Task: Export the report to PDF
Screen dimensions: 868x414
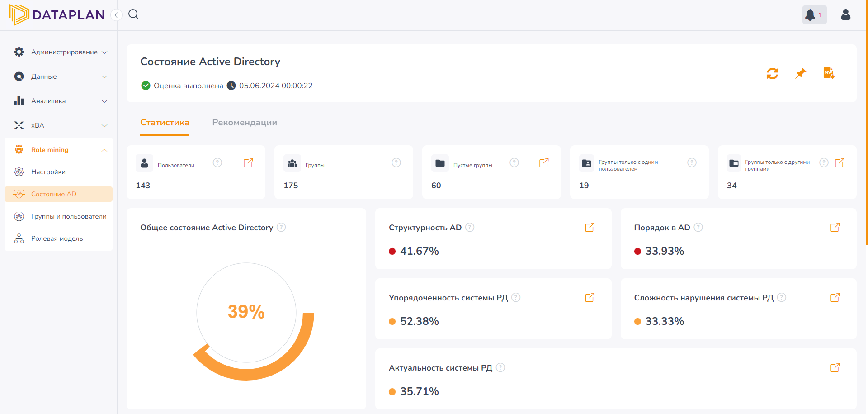Action: (829, 73)
